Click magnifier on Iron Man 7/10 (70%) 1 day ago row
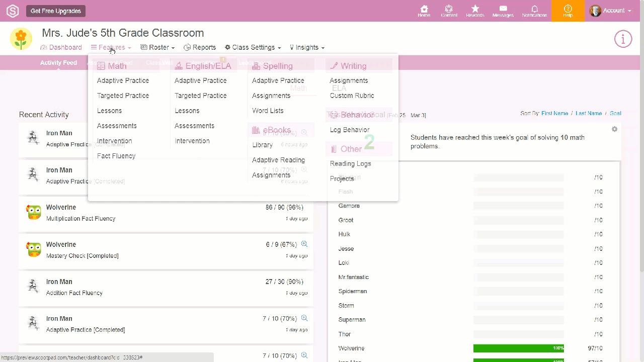This screenshot has width=644, height=362. point(304,318)
